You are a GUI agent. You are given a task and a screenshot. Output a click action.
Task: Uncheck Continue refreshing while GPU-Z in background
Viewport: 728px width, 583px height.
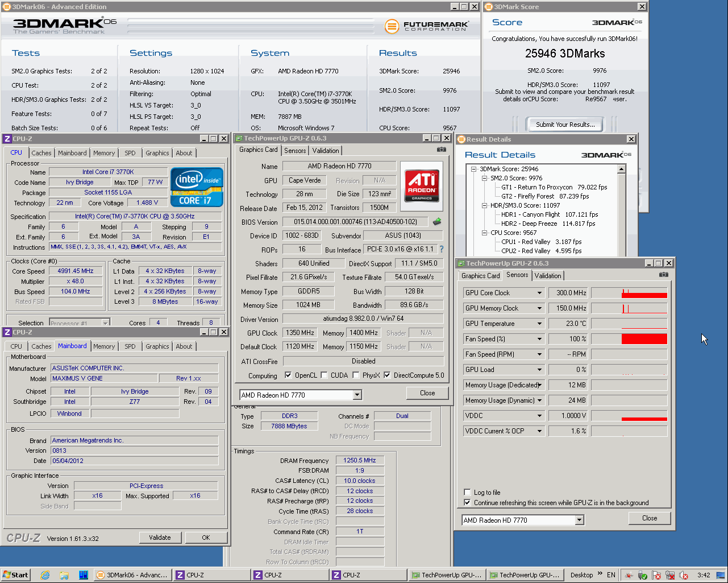click(x=467, y=503)
